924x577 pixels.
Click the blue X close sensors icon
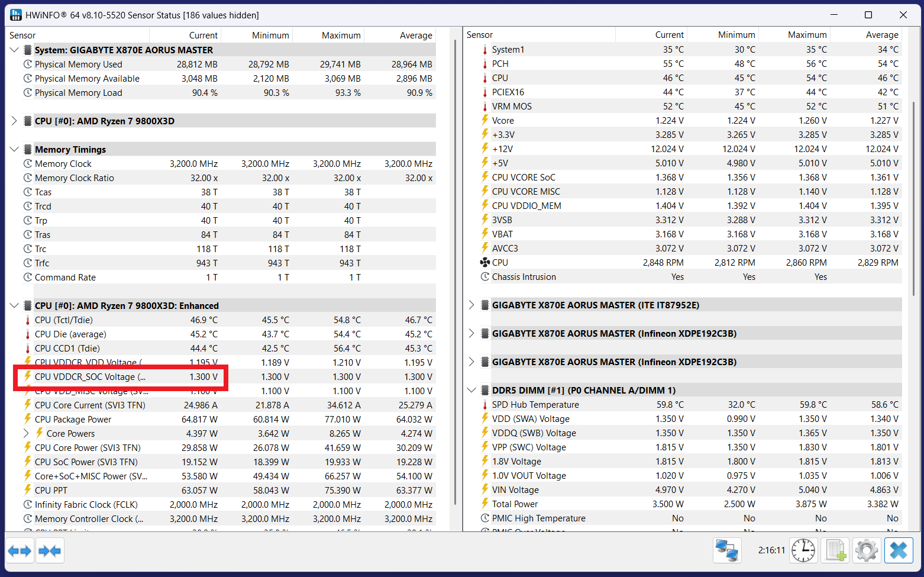(899, 551)
